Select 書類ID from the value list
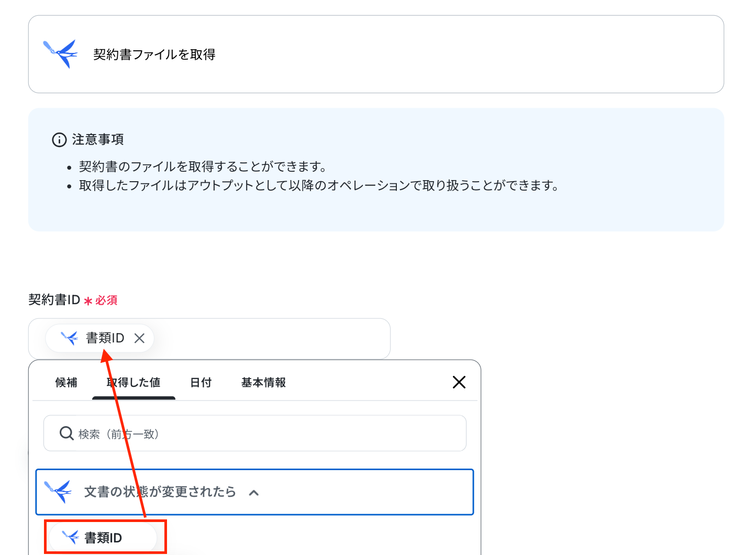The width and height of the screenshot is (756, 555). (103, 537)
